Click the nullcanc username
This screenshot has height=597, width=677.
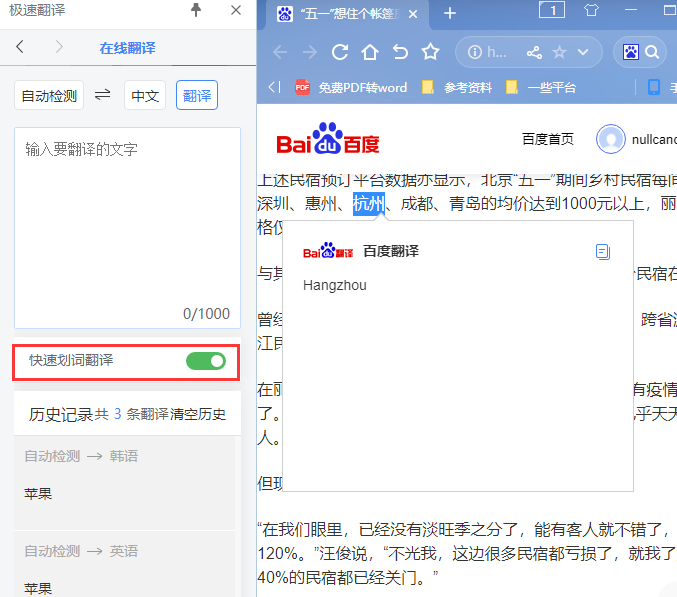coord(654,139)
